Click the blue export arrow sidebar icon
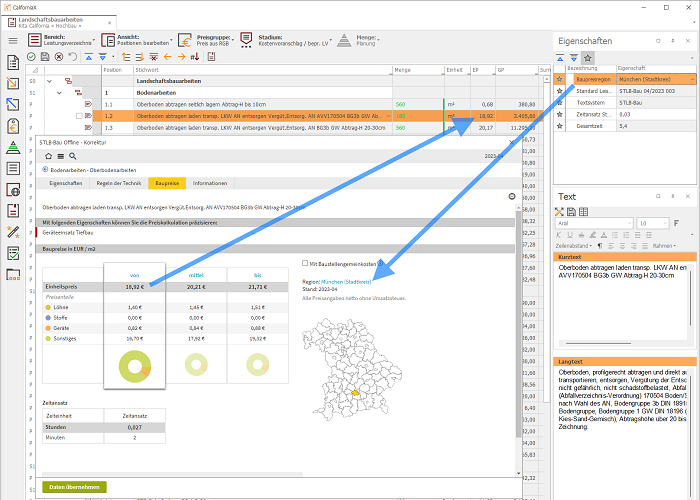 click(13, 104)
